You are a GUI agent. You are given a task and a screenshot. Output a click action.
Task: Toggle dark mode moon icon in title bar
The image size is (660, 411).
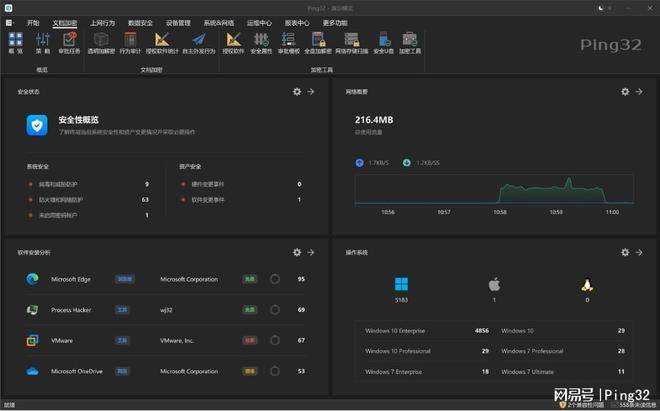pyautogui.click(x=602, y=7)
